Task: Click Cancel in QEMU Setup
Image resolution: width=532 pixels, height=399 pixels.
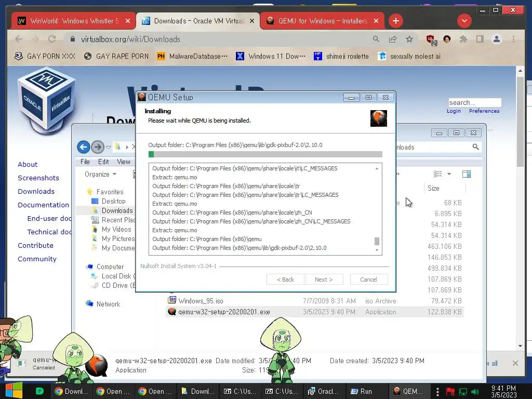Action: (x=368, y=279)
